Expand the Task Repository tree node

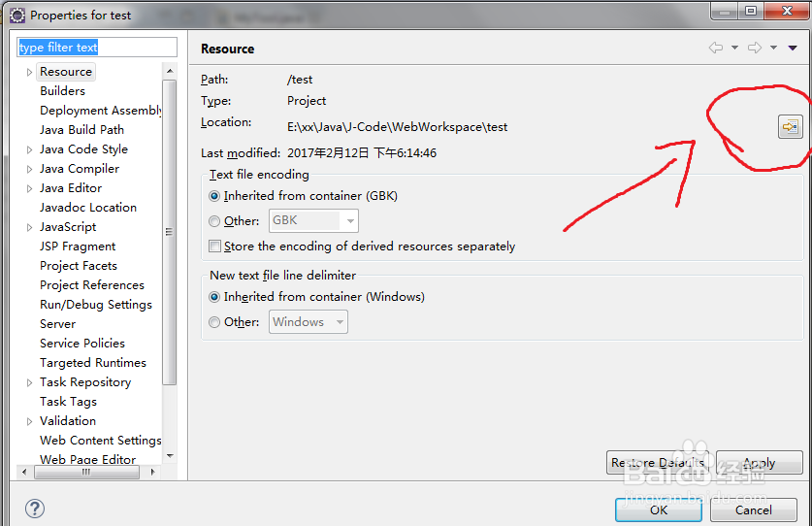coord(30,382)
